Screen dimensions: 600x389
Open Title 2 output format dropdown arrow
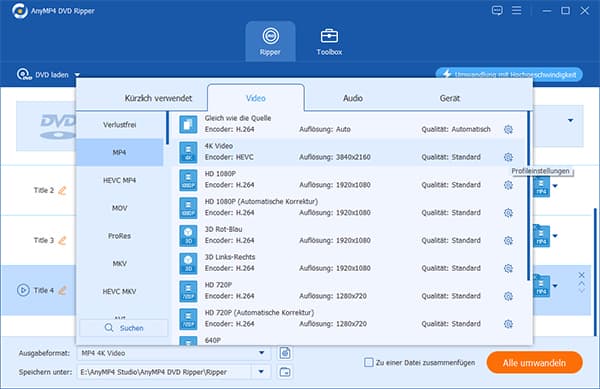tap(555, 186)
